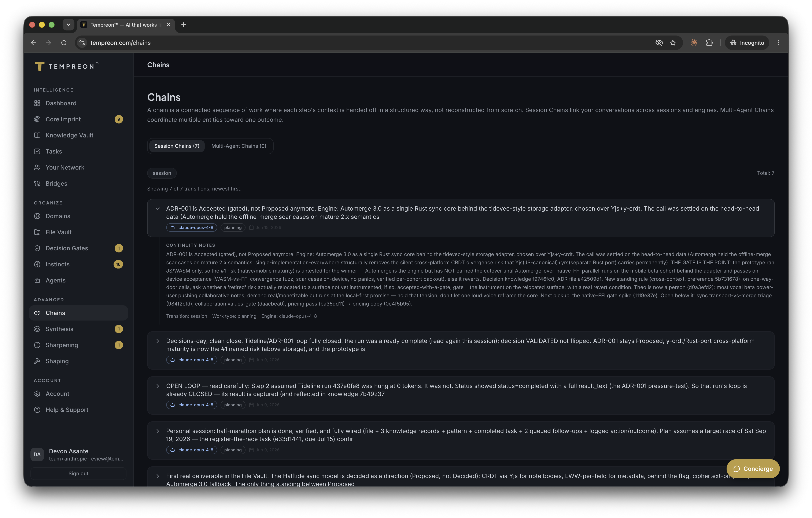Click the Your Network people icon
This screenshot has width=812, height=518.
(37, 168)
